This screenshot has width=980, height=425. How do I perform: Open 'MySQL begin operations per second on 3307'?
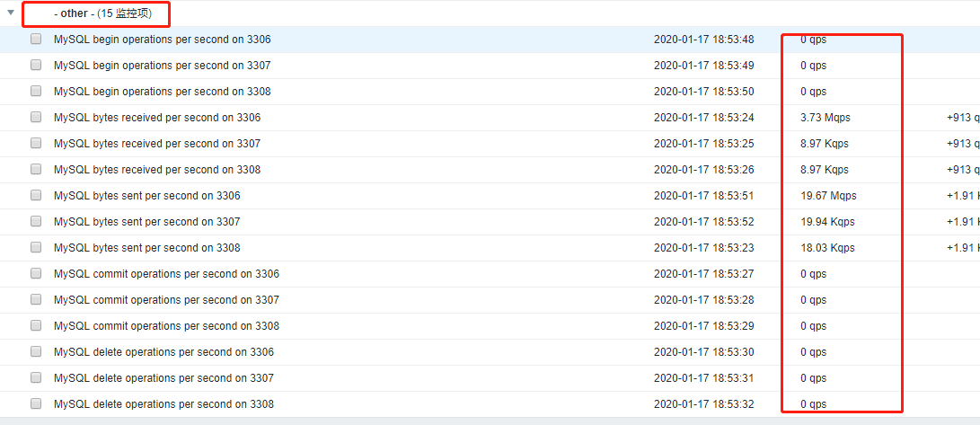click(163, 66)
